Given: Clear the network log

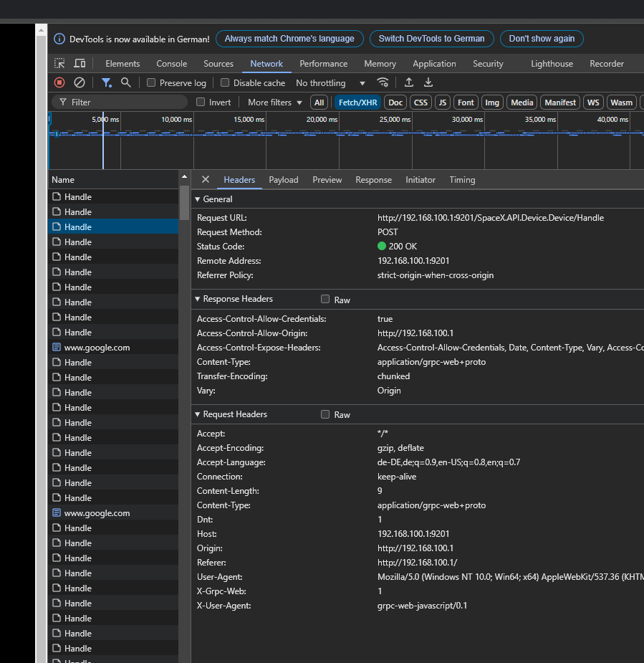Looking at the screenshot, I should point(80,83).
